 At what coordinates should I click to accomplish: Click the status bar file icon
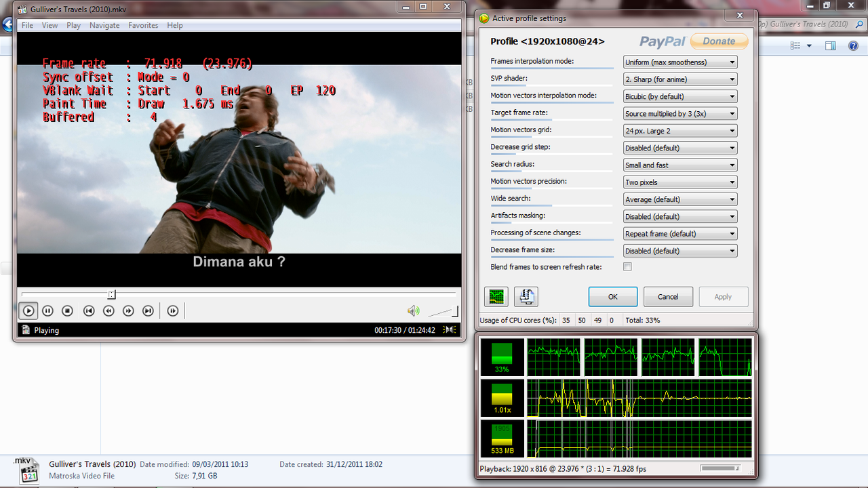[26, 330]
